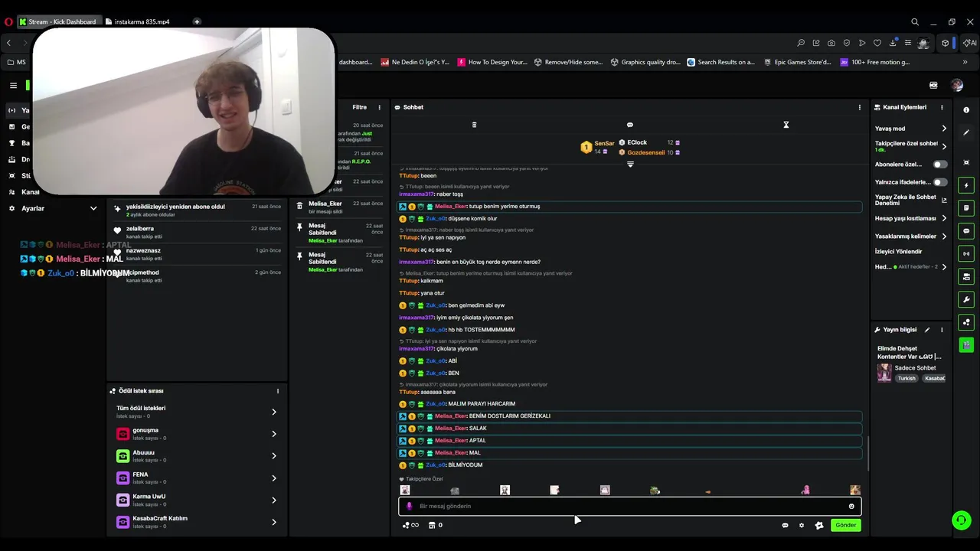This screenshot has height=551, width=980.
Task: Click the Opera heart bookmark icon
Action: pos(877,43)
